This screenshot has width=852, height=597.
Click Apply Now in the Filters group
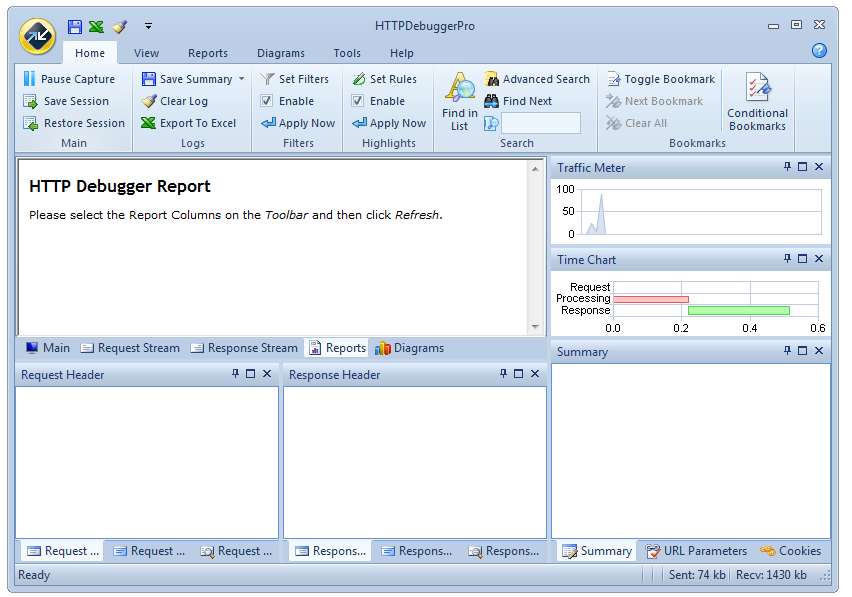[x=298, y=123]
